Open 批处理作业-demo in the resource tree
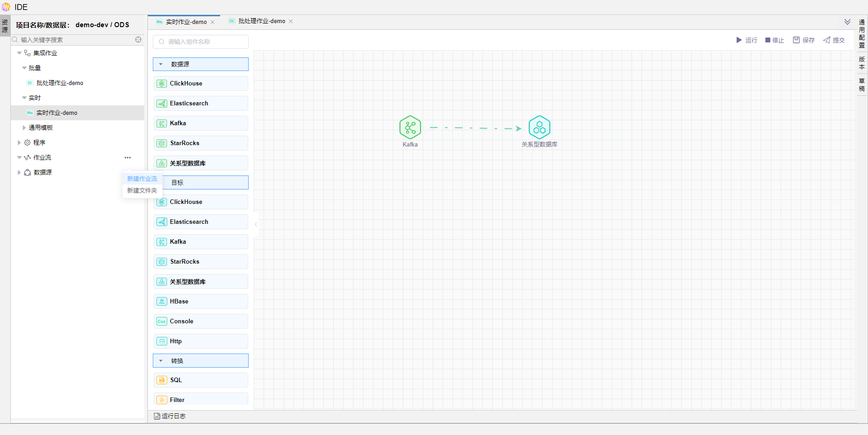 tap(60, 83)
